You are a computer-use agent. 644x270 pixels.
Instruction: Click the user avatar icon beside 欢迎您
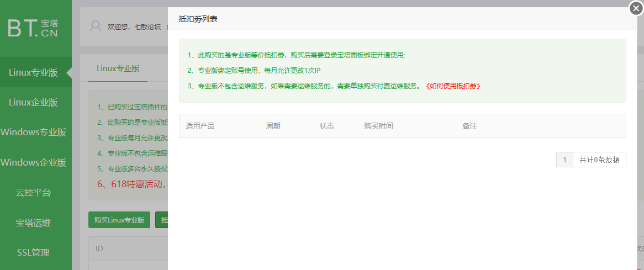click(96, 27)
